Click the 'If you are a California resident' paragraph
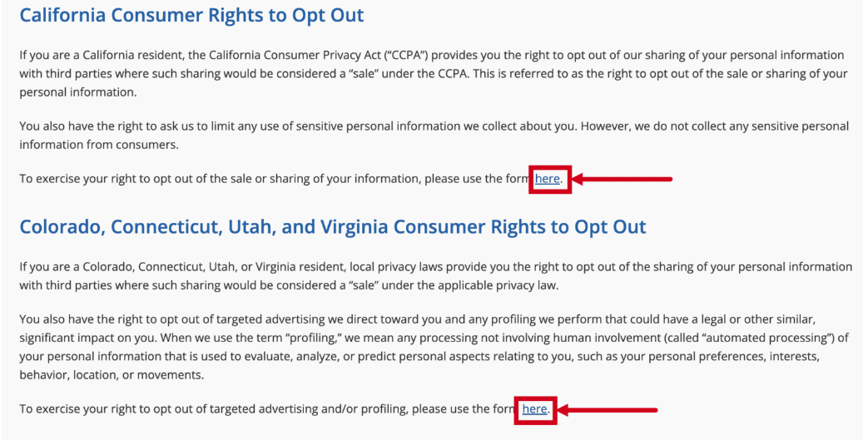Screen dimensions: 868x440 pos(434,73)
